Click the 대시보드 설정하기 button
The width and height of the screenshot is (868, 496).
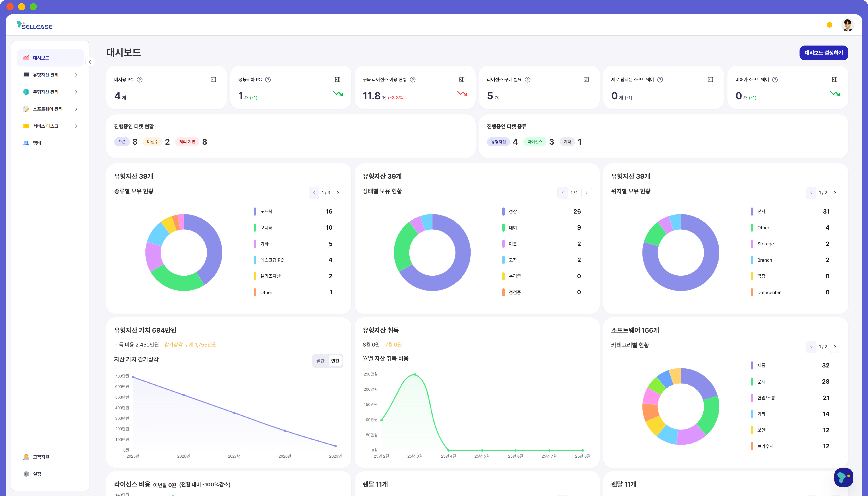824,53
